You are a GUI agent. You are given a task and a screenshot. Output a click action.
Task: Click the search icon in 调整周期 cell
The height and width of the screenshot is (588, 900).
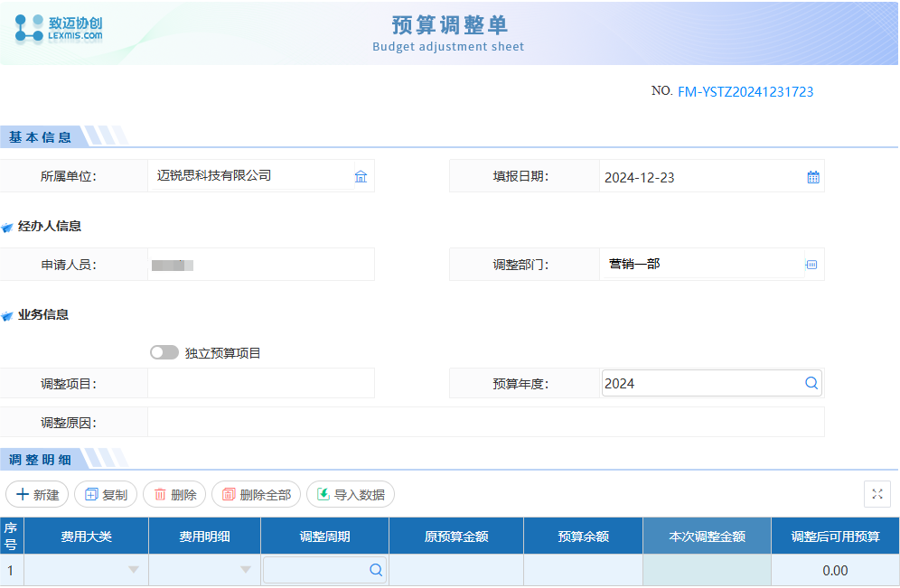tap(375, 570)
